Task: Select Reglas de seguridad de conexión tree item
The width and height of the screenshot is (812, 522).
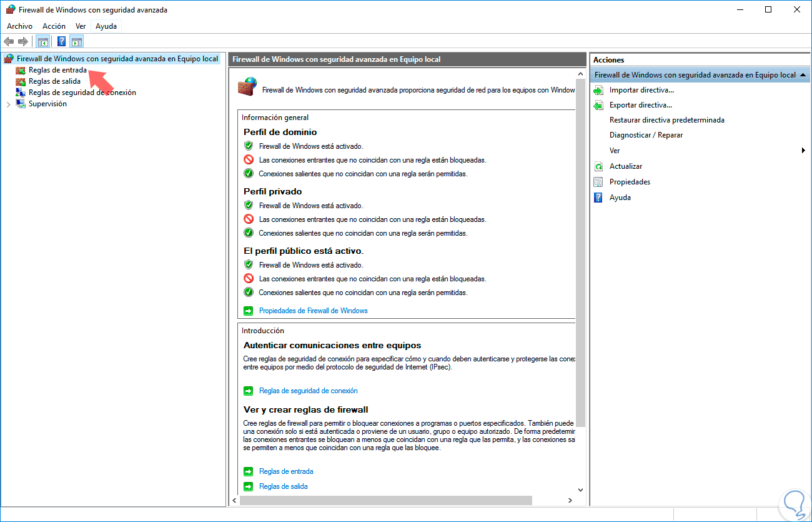Action: (82, 93)
